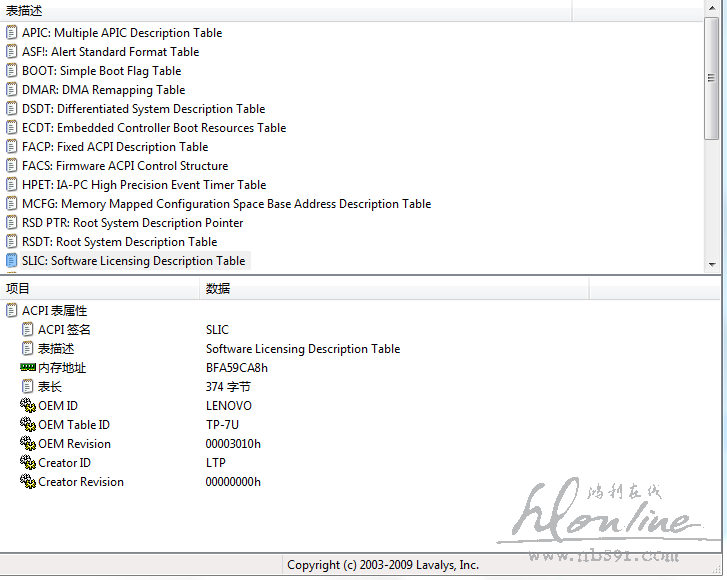Click the scroll down arrow of table list
This screenshot has width=727, height=580.
coord(712,265)
